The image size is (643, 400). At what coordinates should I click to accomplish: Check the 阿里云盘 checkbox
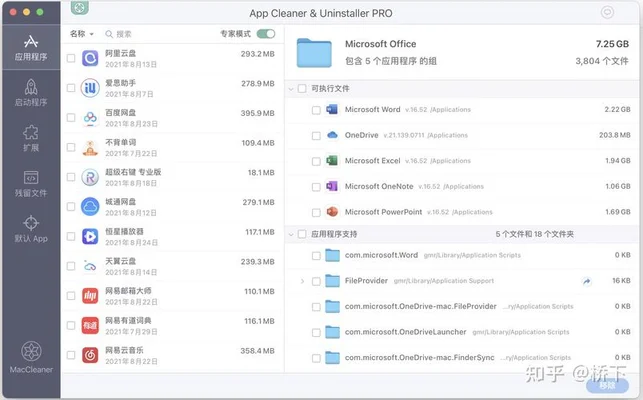coord(71,58)
